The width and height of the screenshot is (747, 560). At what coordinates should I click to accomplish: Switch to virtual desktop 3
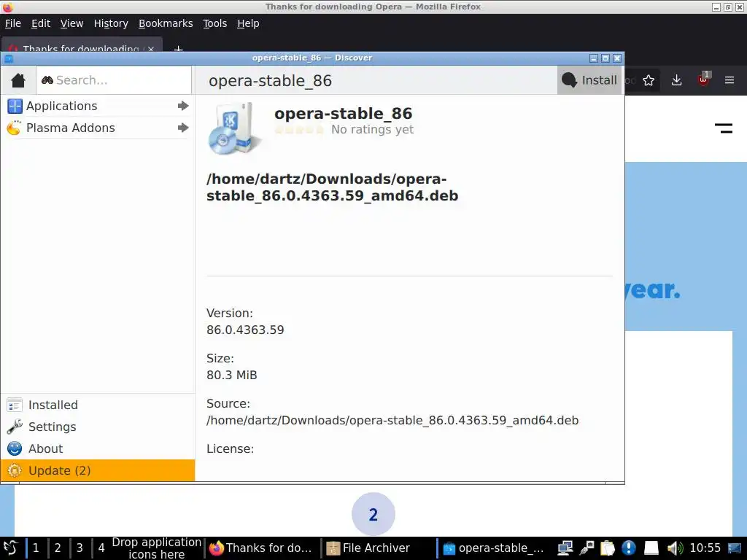click(x=80, y=548)
